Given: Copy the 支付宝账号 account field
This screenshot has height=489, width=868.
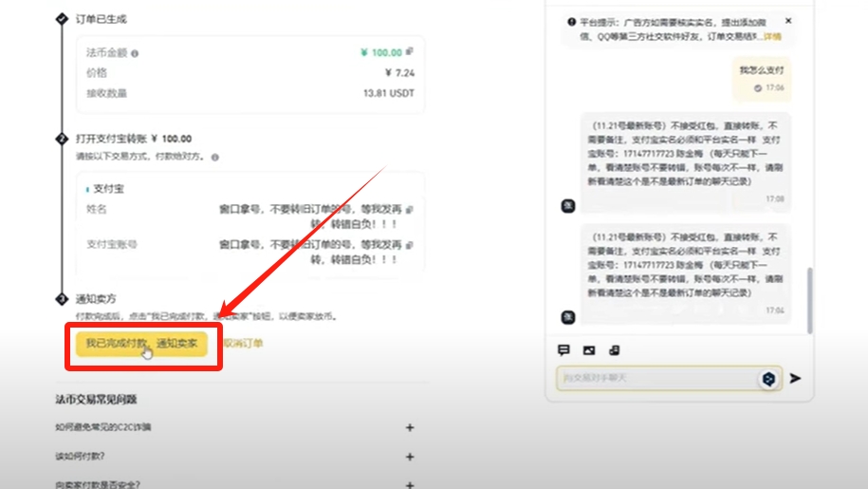Looking at the screenshot, I should (x=410, y=245).
